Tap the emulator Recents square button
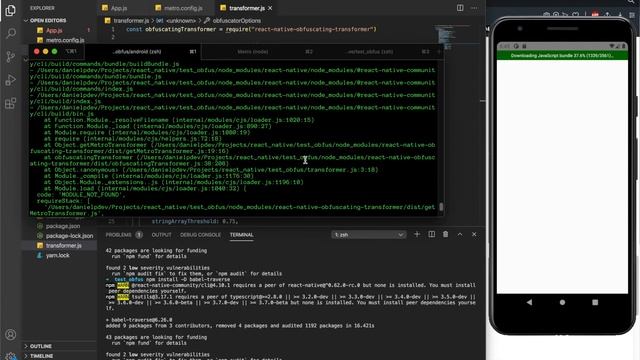 [595, 302]
